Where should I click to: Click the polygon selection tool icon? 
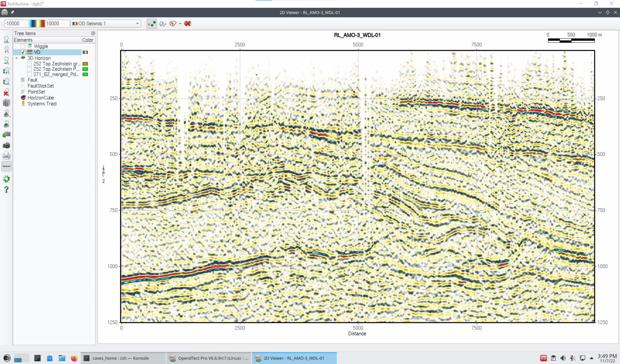click(x=173, y=24)
